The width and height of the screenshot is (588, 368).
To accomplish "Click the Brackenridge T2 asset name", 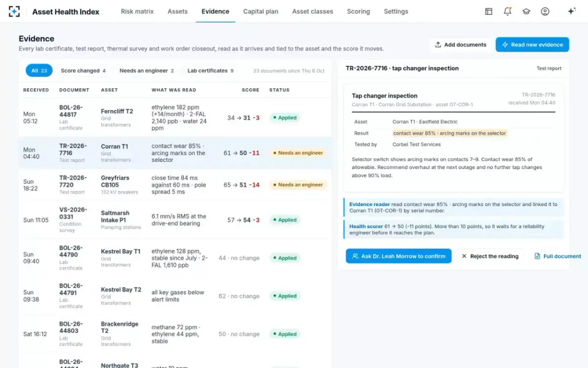I will coord(120,327).
